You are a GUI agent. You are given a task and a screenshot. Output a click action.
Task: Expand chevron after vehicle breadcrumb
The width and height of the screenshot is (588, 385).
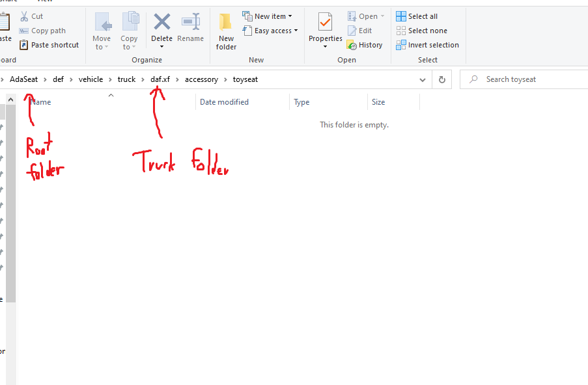tap(110, 79)
